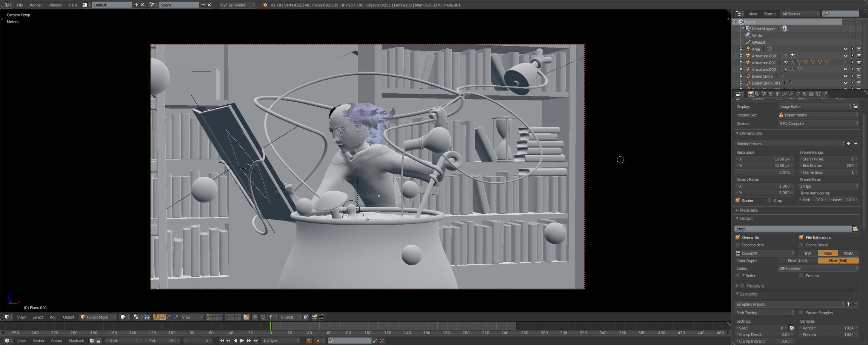Toggle selectability arrow of Armature.002
868x345 pixels.
(x=852, y=69)
